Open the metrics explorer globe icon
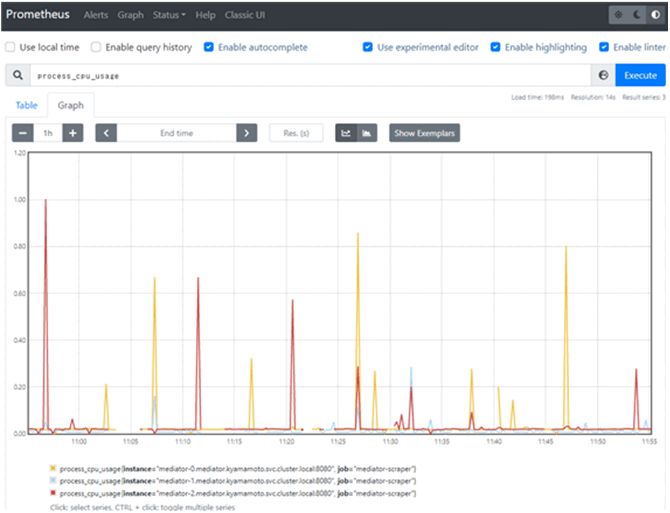This screenshot has width=670, height=513. [x=603, y=76]
